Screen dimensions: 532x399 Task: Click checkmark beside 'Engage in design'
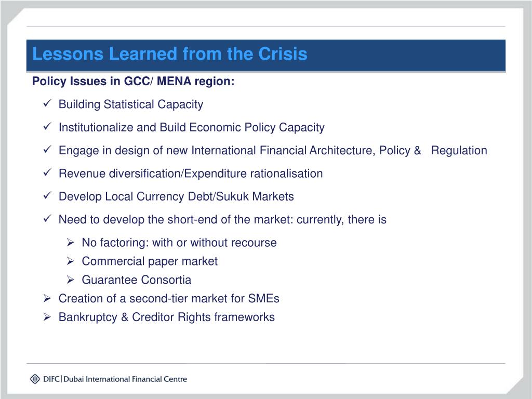click(x=47, y=149)
